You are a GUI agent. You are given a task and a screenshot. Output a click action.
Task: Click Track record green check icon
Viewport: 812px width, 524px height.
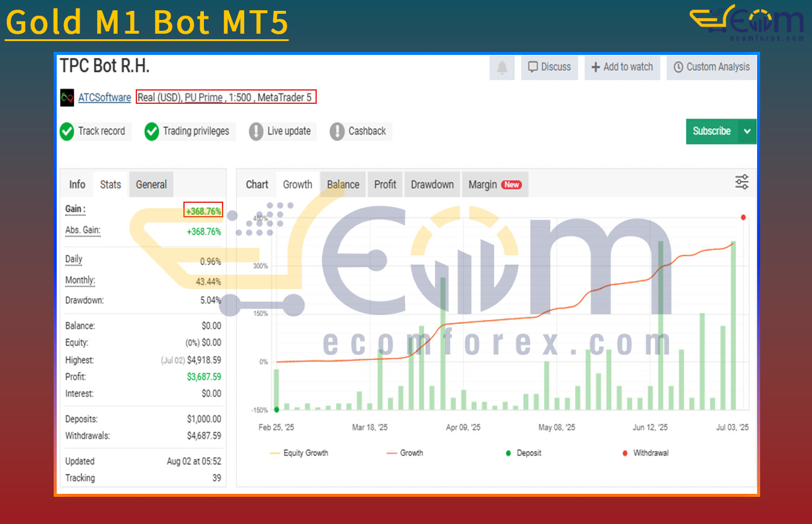coord(66,131)
